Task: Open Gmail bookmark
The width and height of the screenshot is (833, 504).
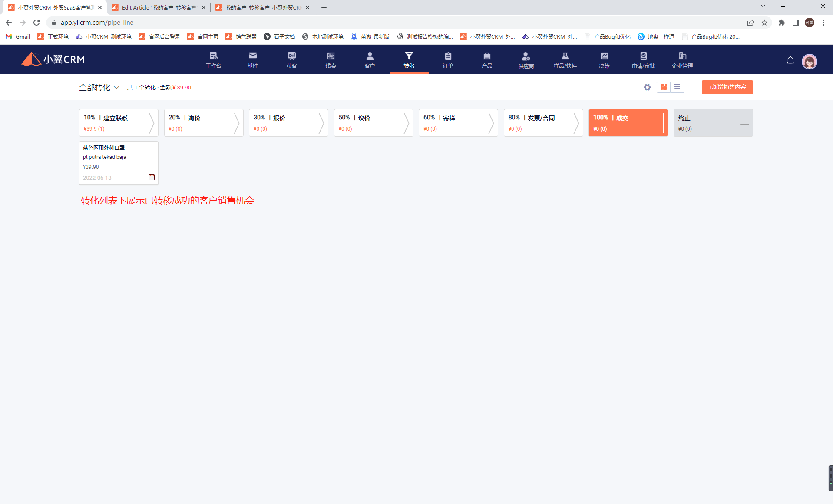Action: pos(18,36)
